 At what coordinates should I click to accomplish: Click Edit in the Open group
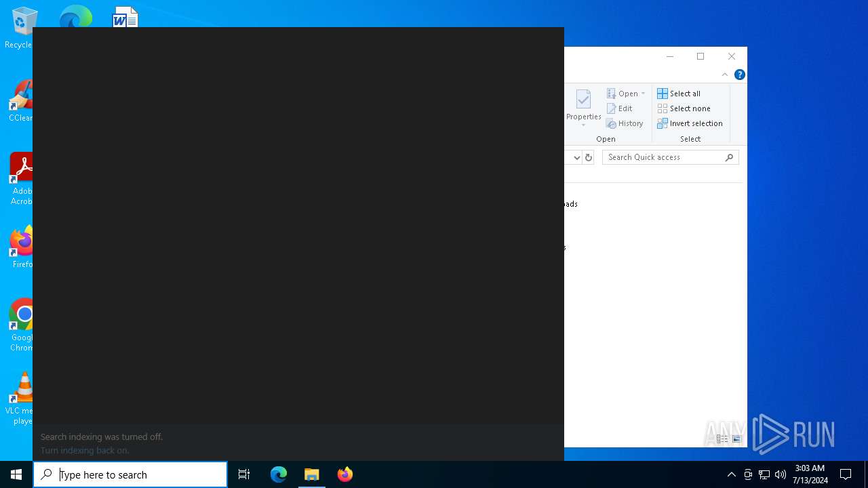pos(620,108)
